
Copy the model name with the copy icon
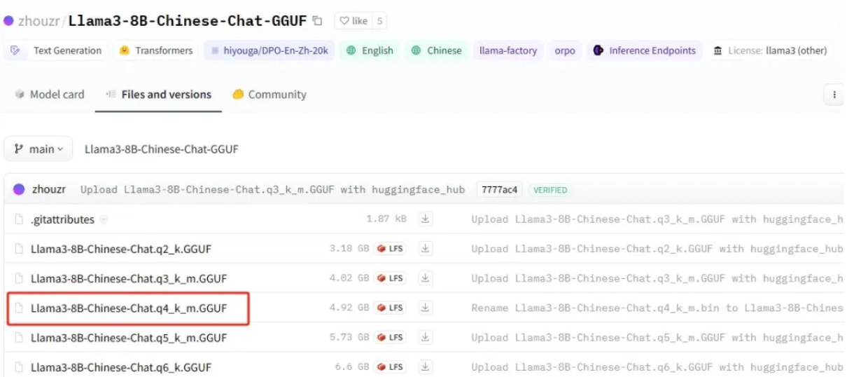click(318, 21)
